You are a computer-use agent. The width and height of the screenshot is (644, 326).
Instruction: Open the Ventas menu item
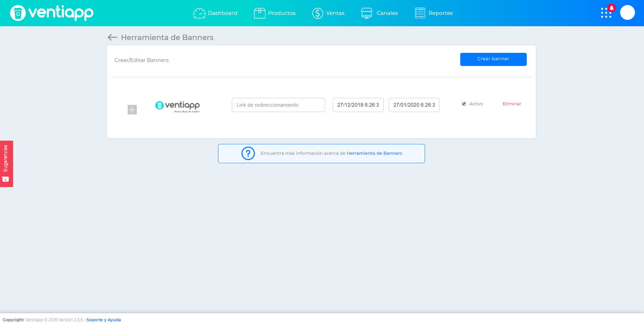[x=328, y=13]
